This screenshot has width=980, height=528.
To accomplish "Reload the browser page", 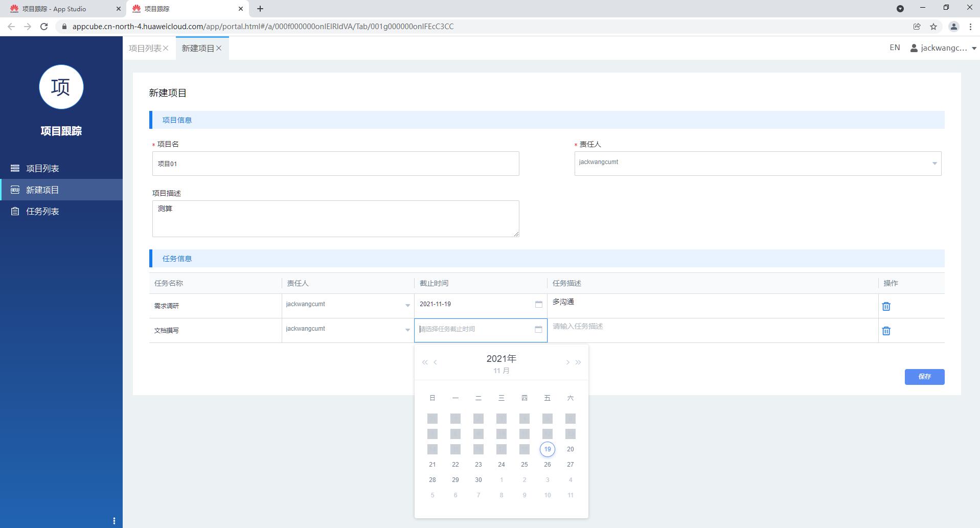I will pyautogui.click(x=44, y=27).
